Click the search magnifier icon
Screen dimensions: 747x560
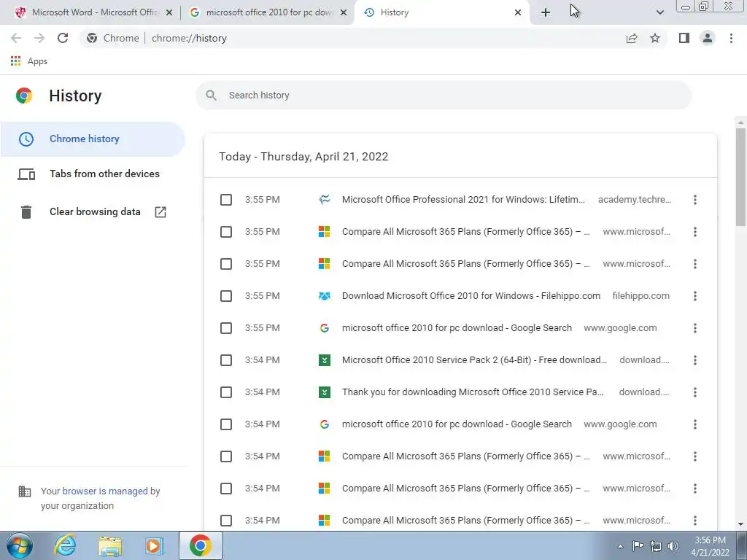point(211,96)
